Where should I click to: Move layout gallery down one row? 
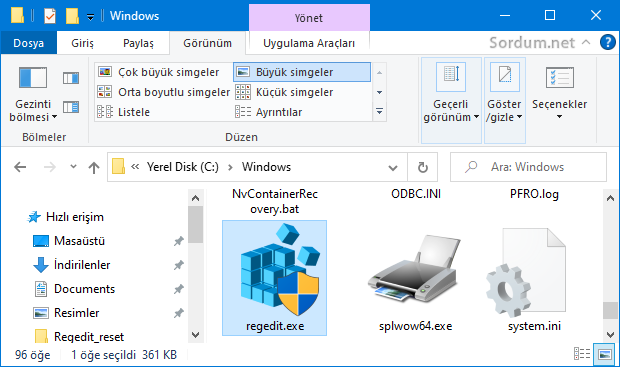(379, 92)
